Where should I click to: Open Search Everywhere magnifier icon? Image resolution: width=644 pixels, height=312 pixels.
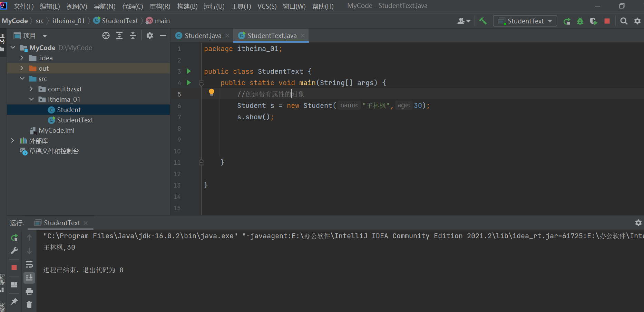pyautogui.click(x=624, y=21)
